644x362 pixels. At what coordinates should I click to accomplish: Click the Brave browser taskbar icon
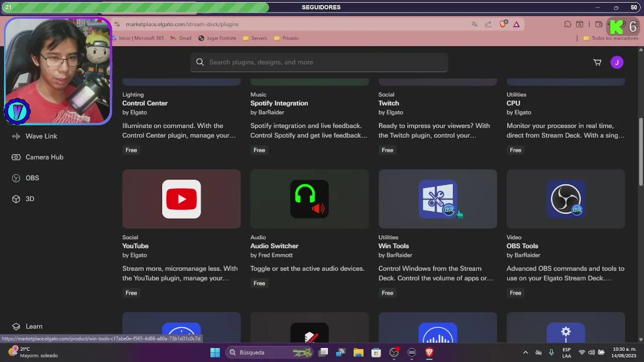coord(429,352)
